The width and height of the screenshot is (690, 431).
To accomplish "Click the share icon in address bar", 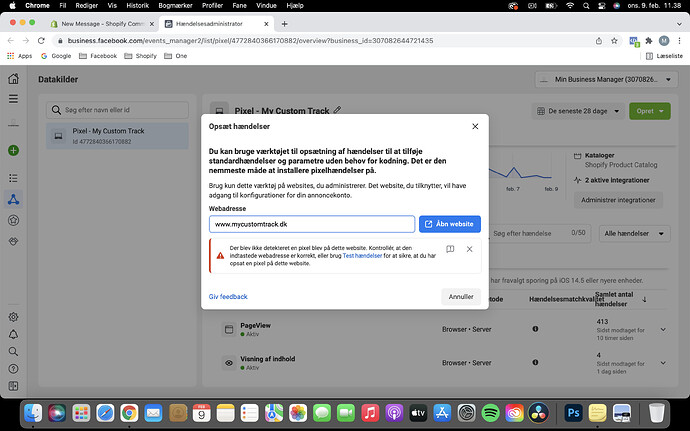I will click(x=598, y=41).
